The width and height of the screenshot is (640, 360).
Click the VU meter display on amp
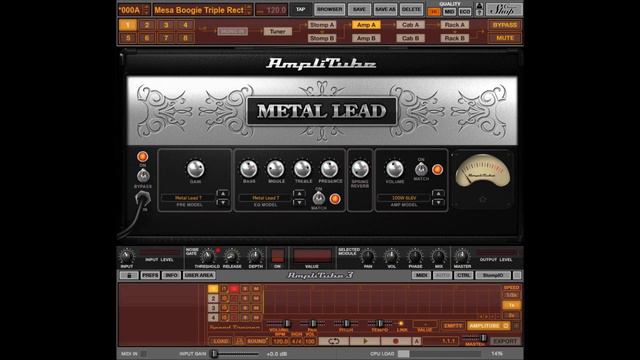[482, 171]
